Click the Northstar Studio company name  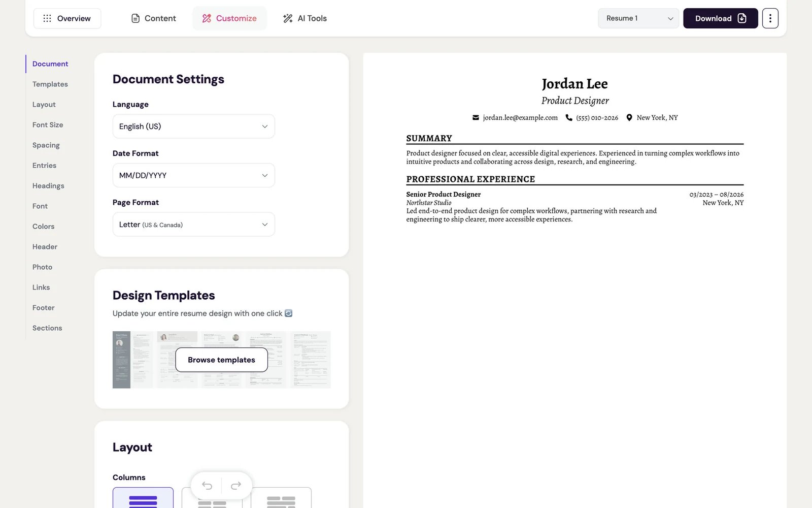pos(429,203)
